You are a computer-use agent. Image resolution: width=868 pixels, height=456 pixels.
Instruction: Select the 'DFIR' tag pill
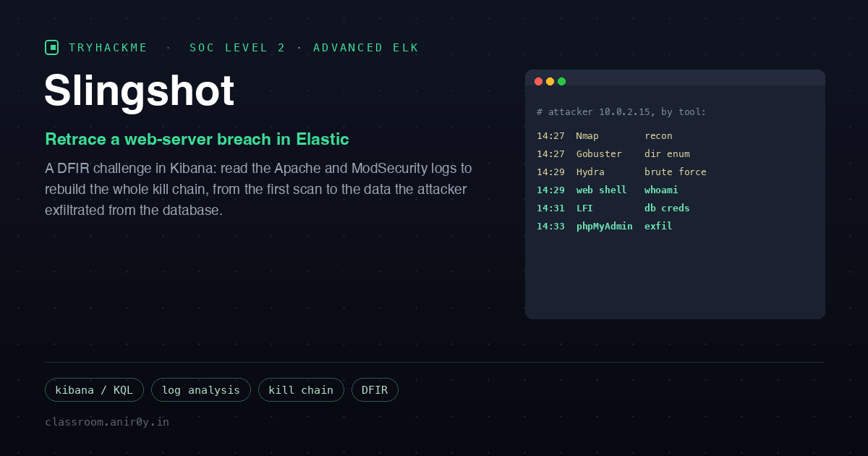click(x=375, y=390)
